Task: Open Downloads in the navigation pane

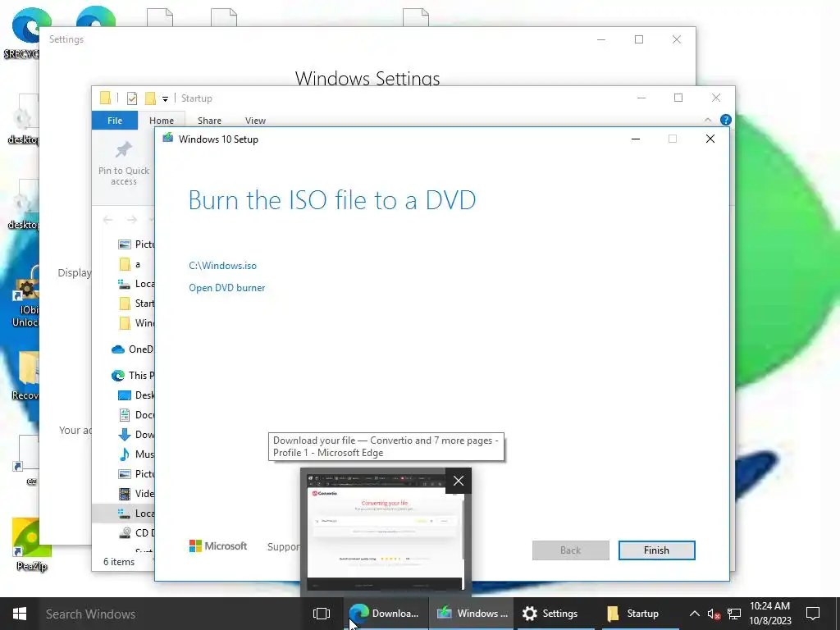Action: 136,435
